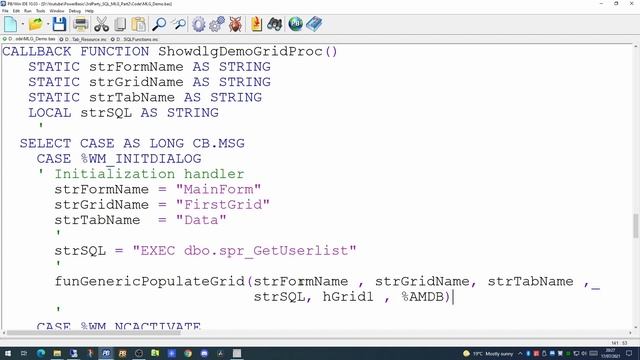Open Google Chrome from the taskbar
This screenshot has height=360, width=640.
(x=188, y=353)
